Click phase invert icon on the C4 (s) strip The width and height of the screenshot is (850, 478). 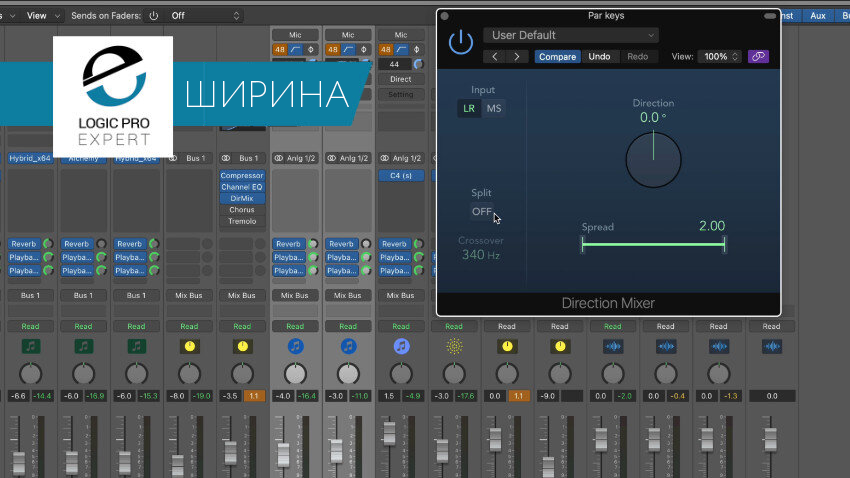[416, 49]
